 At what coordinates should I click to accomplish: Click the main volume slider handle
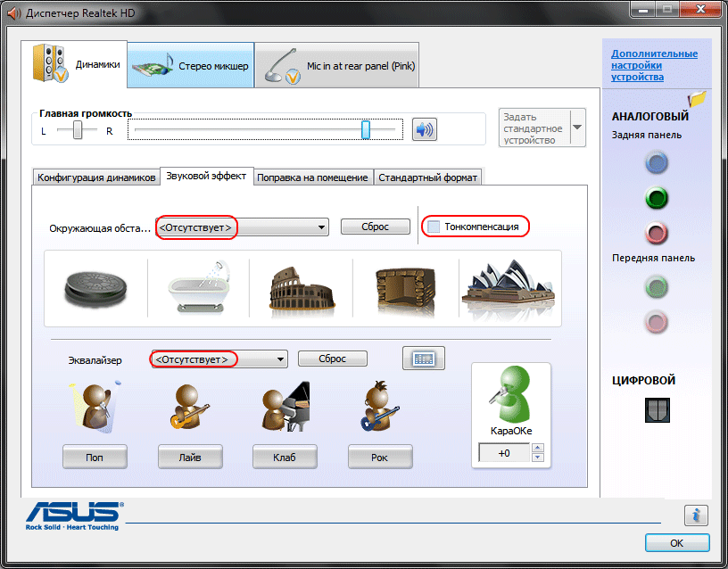pos(366,130)
